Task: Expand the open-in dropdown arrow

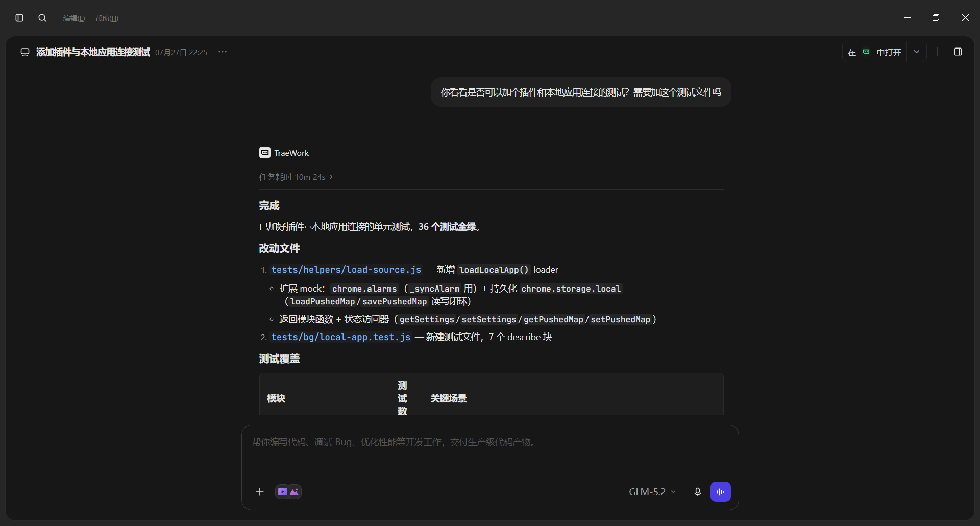Action: point(917,52)
